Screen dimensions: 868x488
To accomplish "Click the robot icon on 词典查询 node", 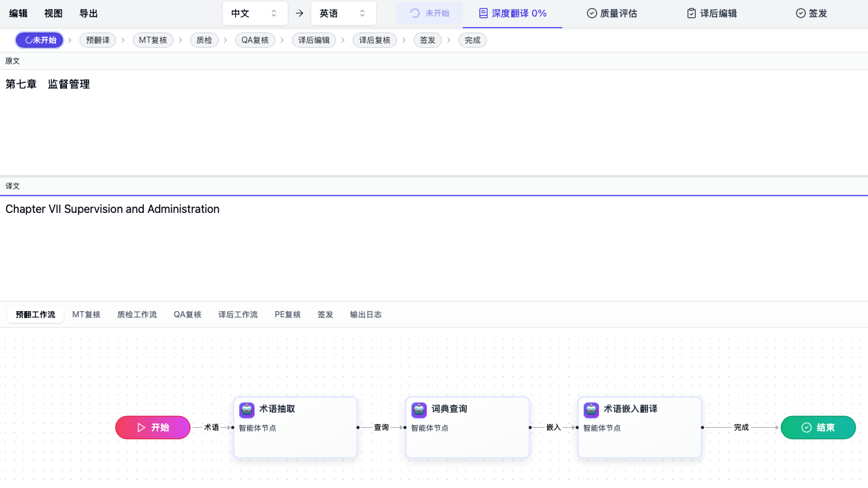I will coord(419,410).
